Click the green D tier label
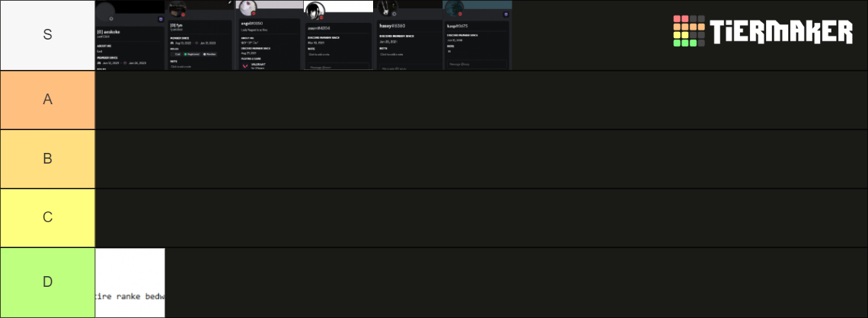Screen dimensions: 868x318 pyautogui.click(x=48, y=282)
